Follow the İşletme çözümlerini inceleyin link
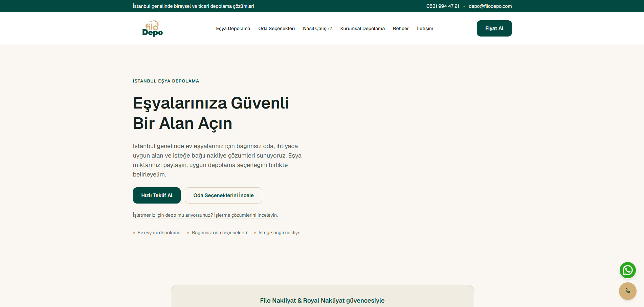The image size is (644, 307). point(246,215)
